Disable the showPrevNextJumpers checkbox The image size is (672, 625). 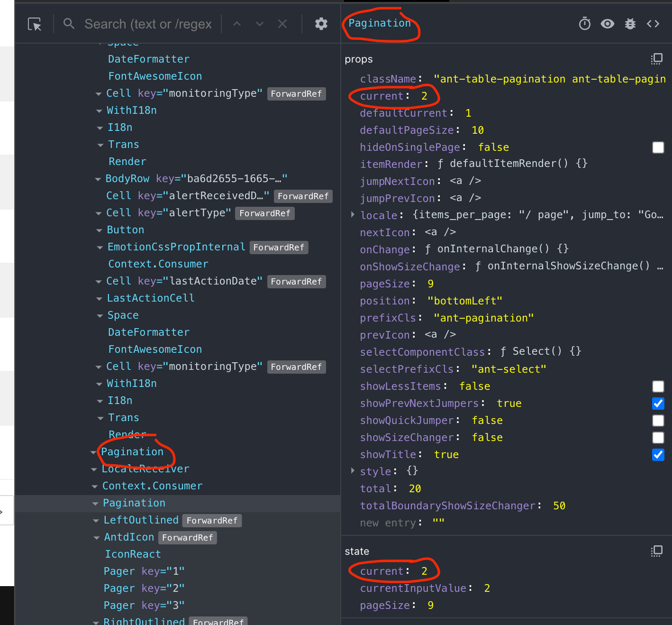pos(658,404)
